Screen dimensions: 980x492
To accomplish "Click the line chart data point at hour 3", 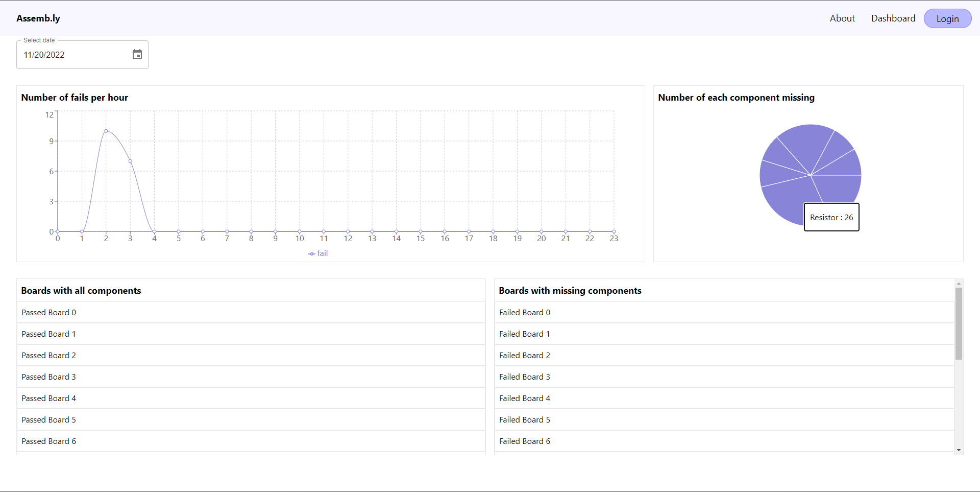I will (130, 161).
